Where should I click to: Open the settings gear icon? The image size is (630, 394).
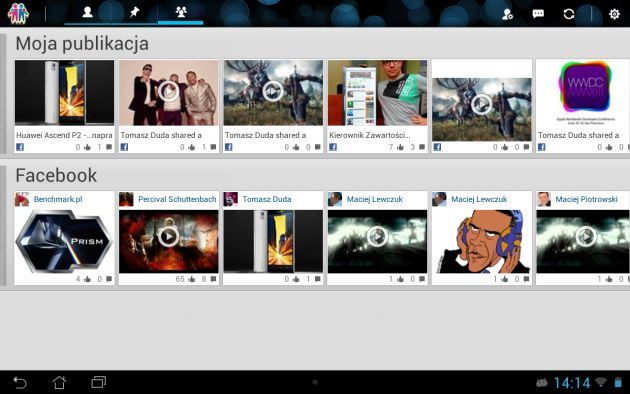(614, 14)
